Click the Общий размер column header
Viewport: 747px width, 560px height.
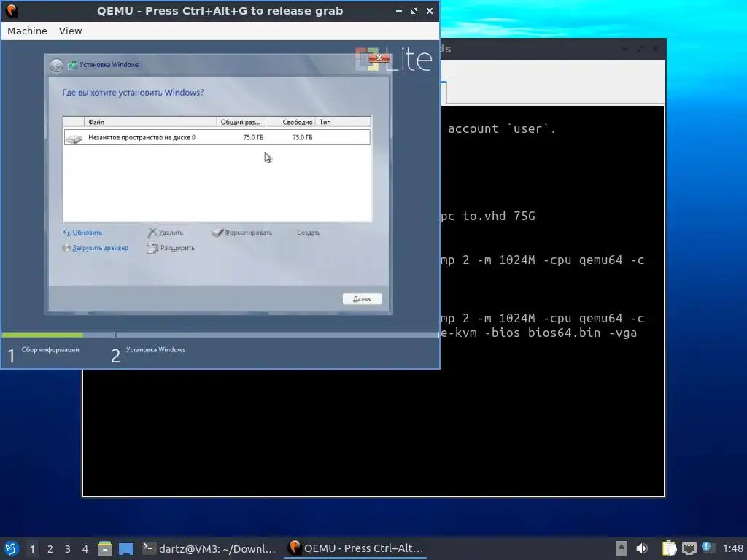click(x=241, y=122)
